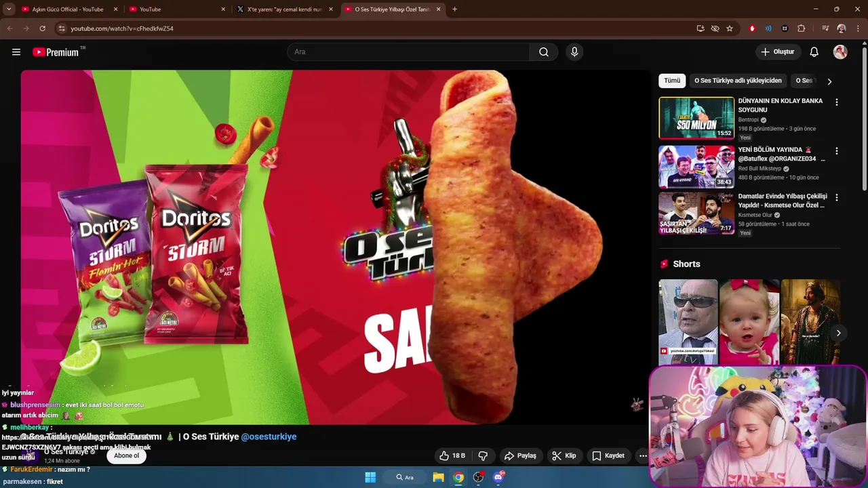Open more actions beside Kaydet
The width and height of the screenshot is (868, 488).
[x=643, y=456]
